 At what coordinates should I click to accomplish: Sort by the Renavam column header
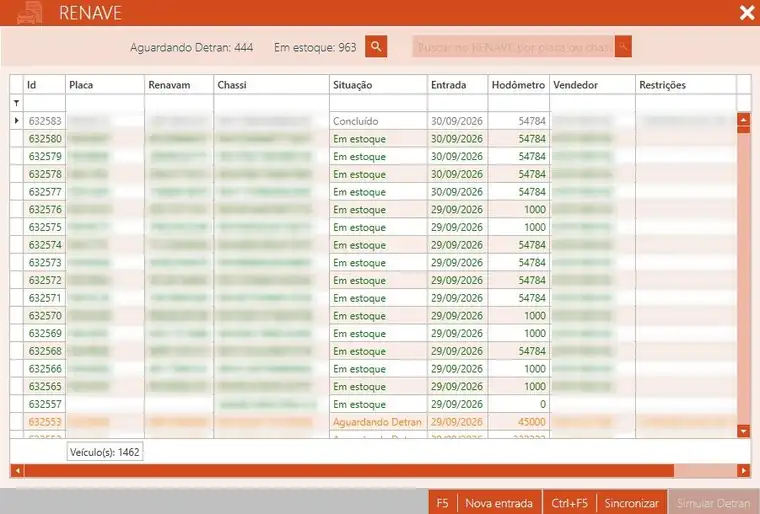point(179,85)
